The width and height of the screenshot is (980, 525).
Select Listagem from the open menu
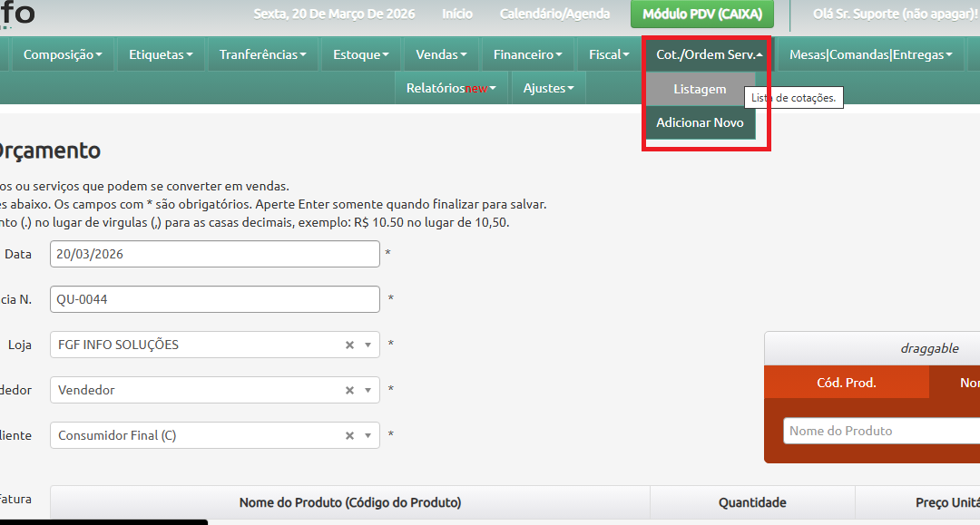pyautogui.click(x=699, y=89)
